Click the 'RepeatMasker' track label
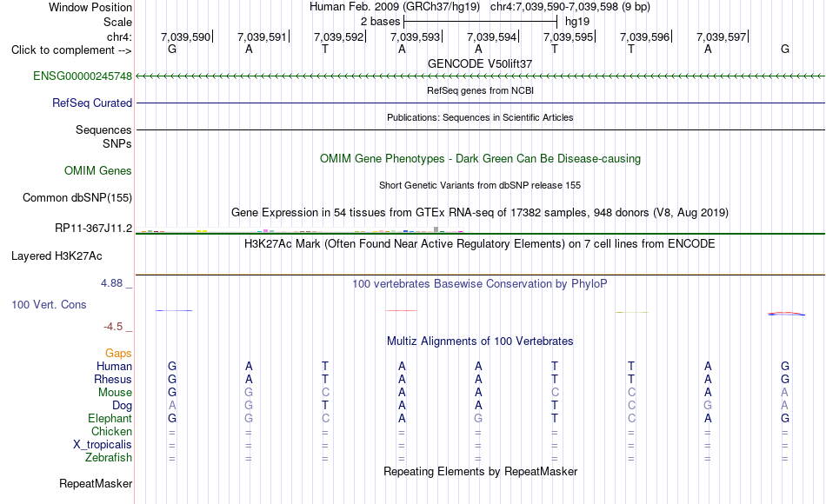The height and width of the screenshot is (504, 826). [96, 483]
